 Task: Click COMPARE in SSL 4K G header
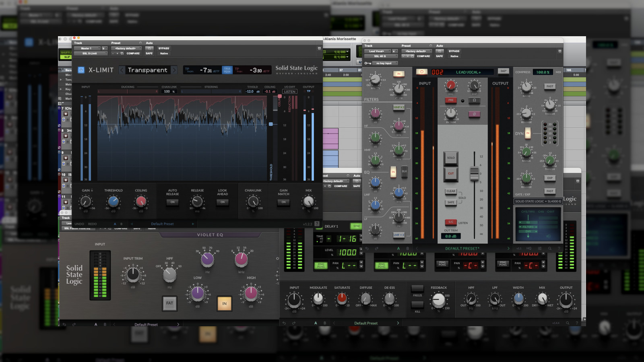(423, 56)
